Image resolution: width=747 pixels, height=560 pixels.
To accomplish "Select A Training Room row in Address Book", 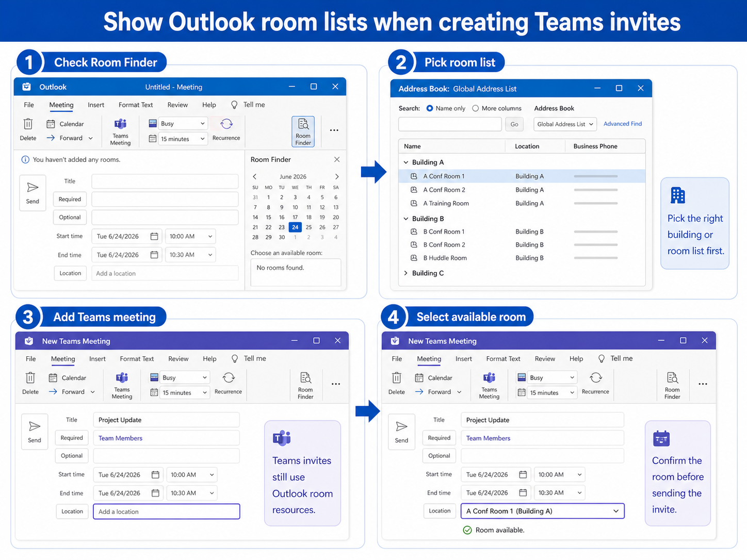I will [522, 203].
